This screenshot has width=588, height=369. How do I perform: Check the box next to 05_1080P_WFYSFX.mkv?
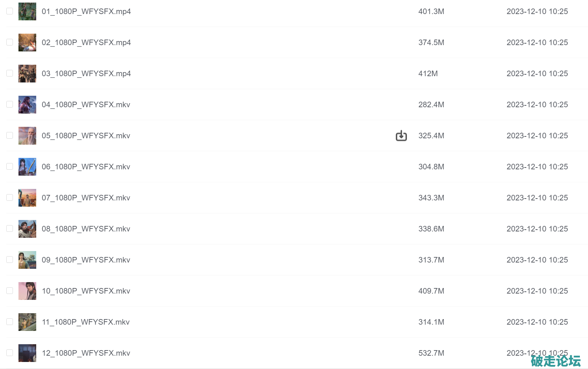pyautogui.click(x=10, y=135)
